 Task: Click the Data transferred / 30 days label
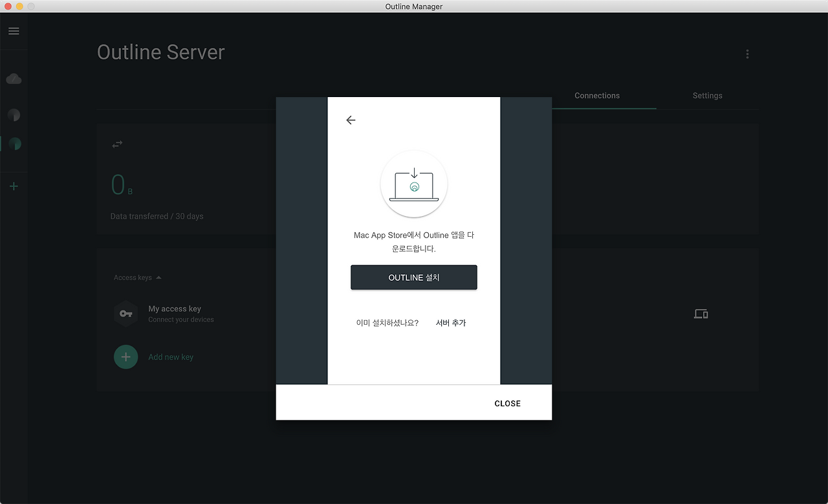click(x=157, y=216)
